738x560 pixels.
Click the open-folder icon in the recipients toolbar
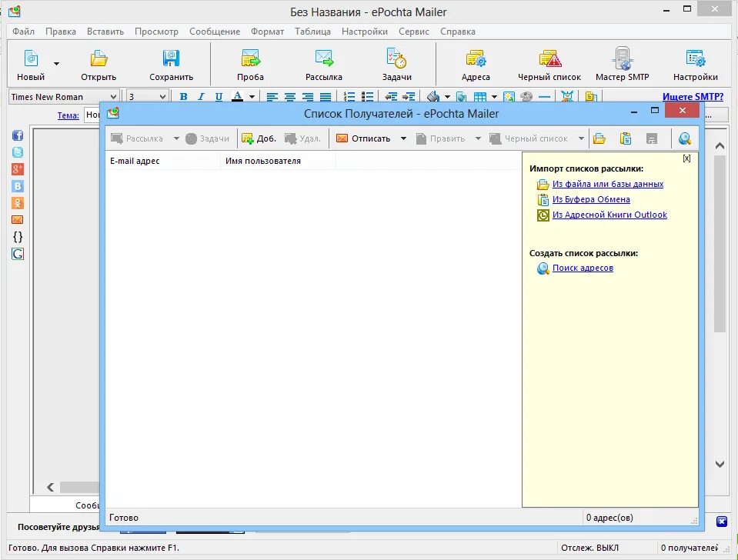click(599, 138)
